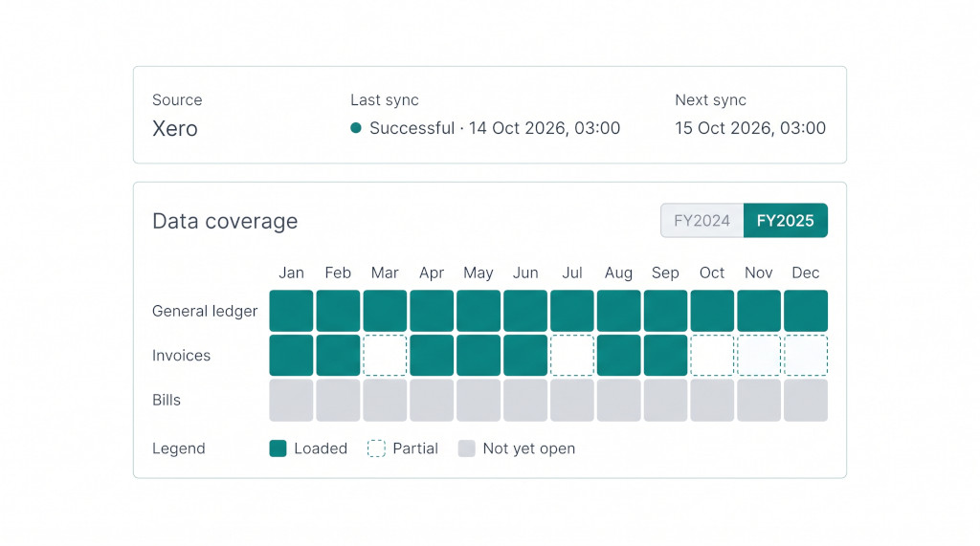Click the 'Dec' column header
The height and width of the screenshot is (546, 980).
[806, 273]
